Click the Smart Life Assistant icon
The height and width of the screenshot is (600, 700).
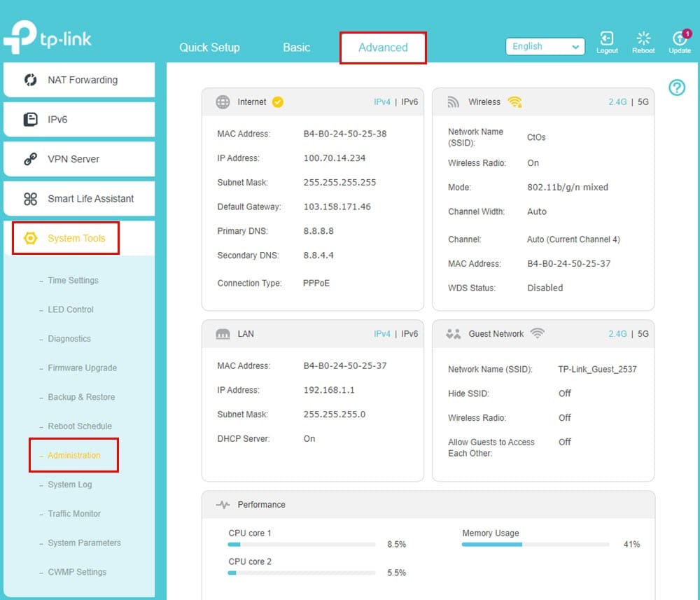[x=30, y=199]
